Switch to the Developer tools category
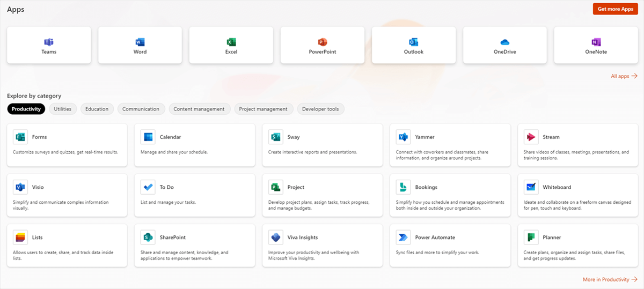 pos(320,109)
